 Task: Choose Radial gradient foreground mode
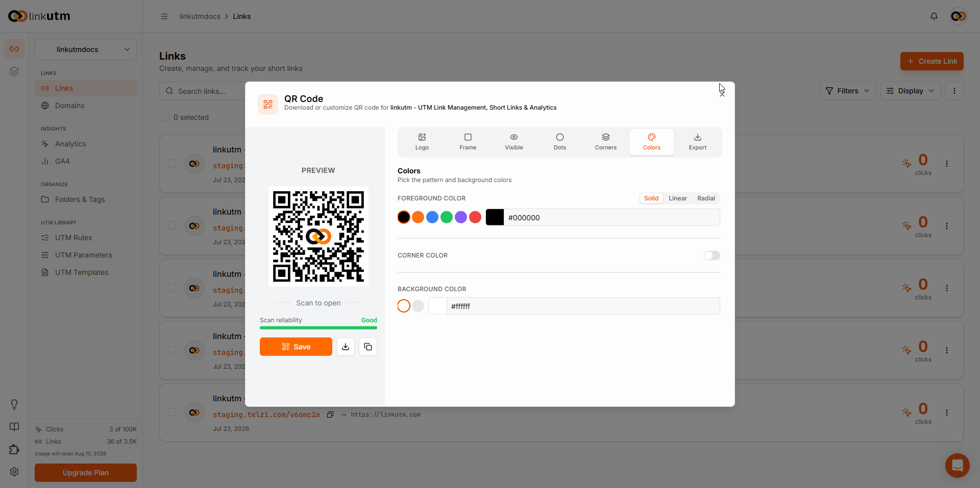pos(706,198)
